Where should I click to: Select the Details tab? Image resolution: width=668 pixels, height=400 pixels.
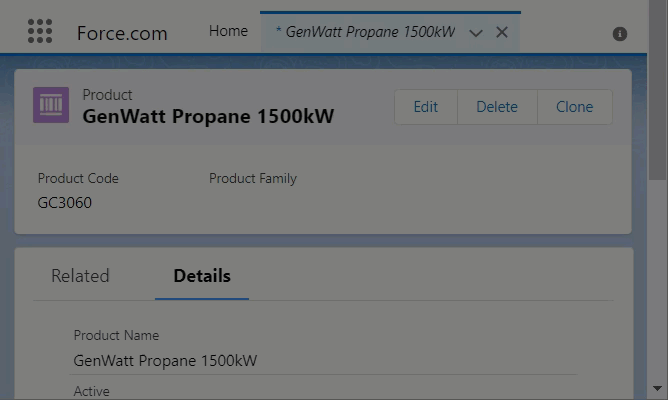pyautogui.click(x=202, y=276)
